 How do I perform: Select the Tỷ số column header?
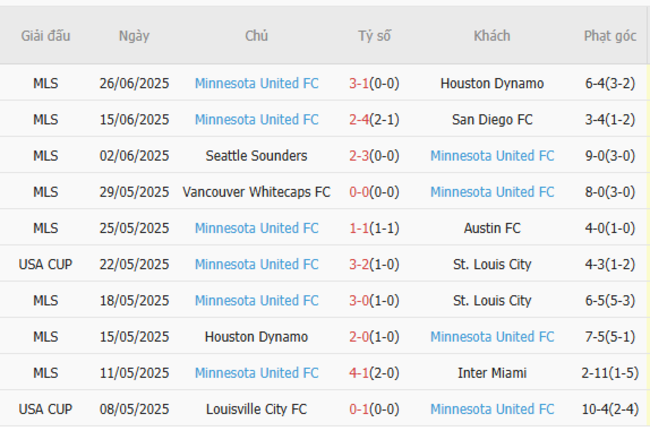(x=374, y=36)
